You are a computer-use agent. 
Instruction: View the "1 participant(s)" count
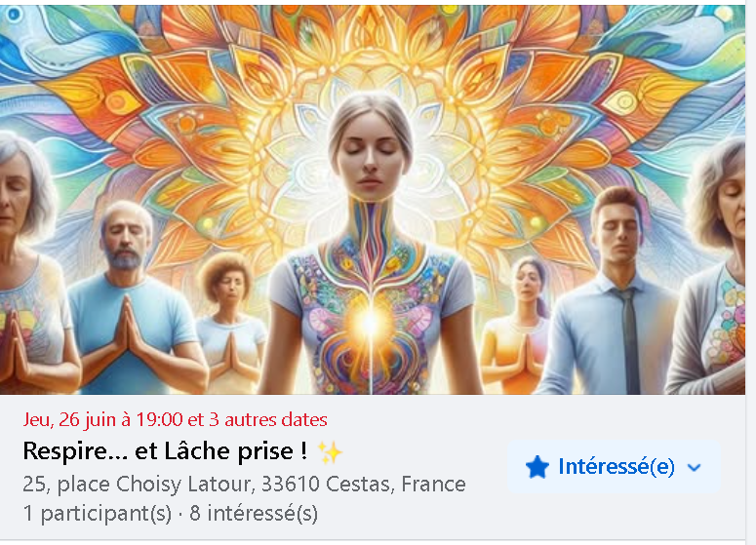coord(97,514)
